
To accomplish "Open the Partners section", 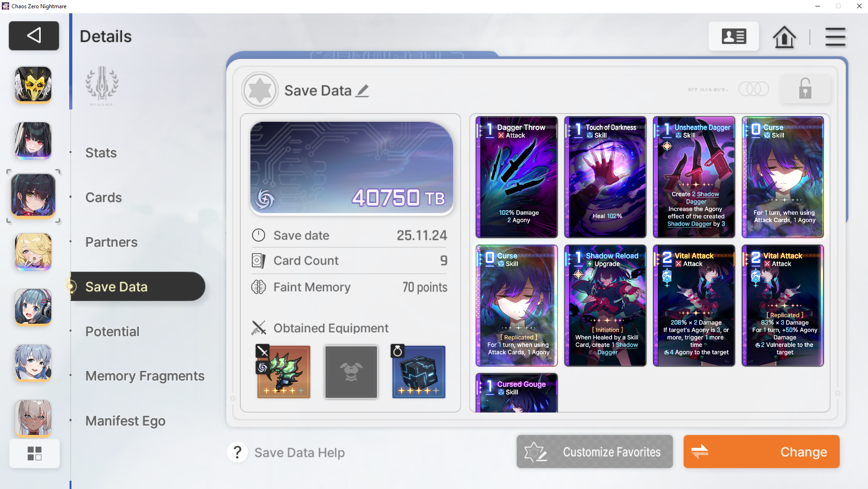I will (111, 242).
